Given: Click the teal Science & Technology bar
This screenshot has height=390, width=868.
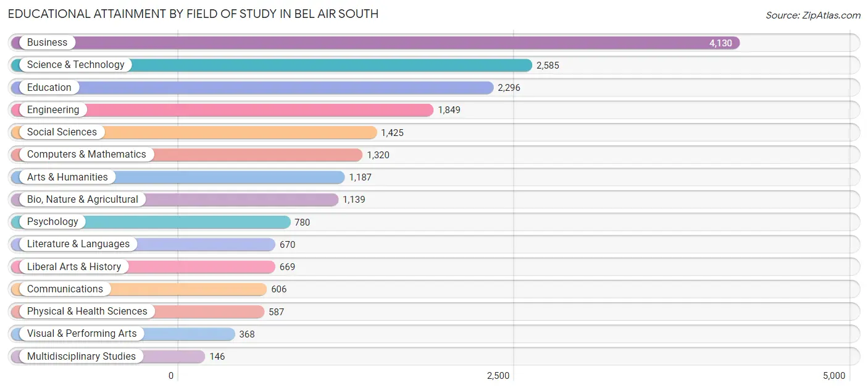Looking at the screenshot, I should (272, 65).
